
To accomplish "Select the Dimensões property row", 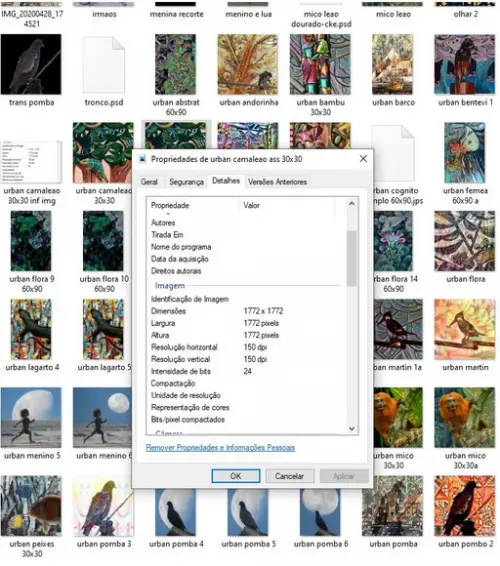I will pyautogui.click(x=245, y=311).
